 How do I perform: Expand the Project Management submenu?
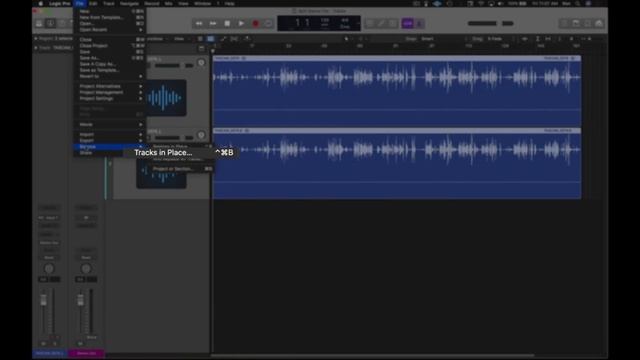110,93
